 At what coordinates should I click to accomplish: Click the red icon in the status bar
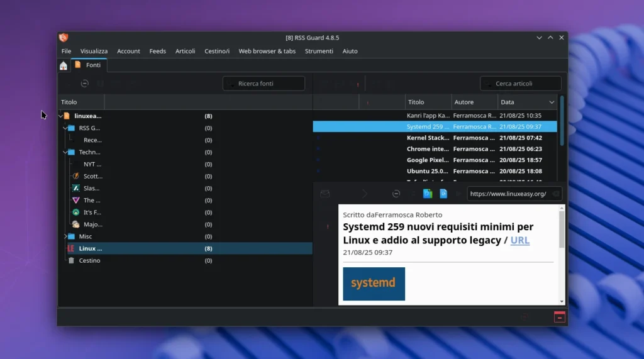pyautogui.click(x=559, y=317)
